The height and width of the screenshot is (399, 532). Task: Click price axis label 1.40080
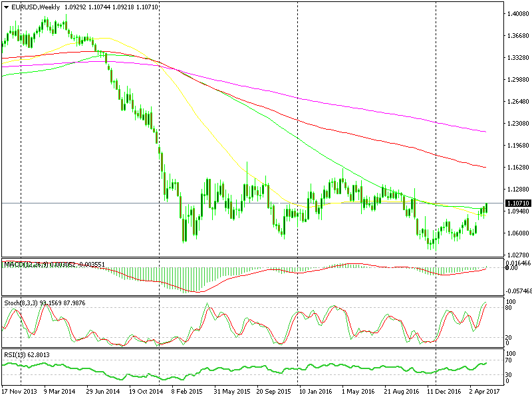518,14
